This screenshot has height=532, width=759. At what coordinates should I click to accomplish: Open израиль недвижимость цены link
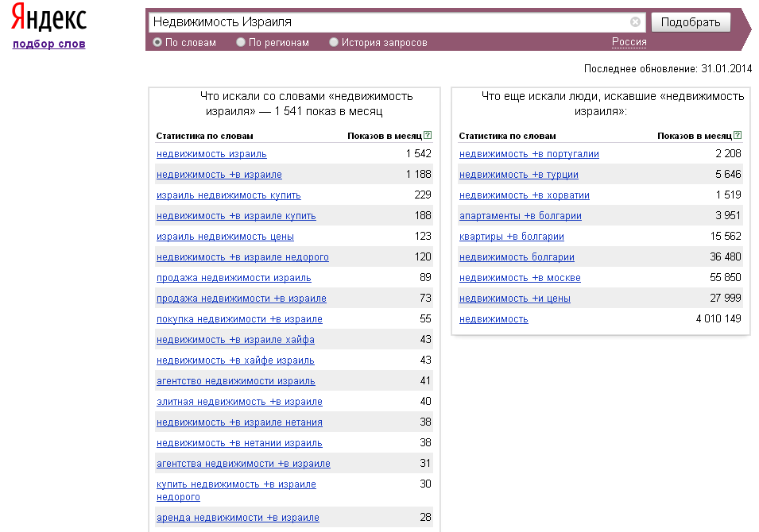tap(225, 237)
